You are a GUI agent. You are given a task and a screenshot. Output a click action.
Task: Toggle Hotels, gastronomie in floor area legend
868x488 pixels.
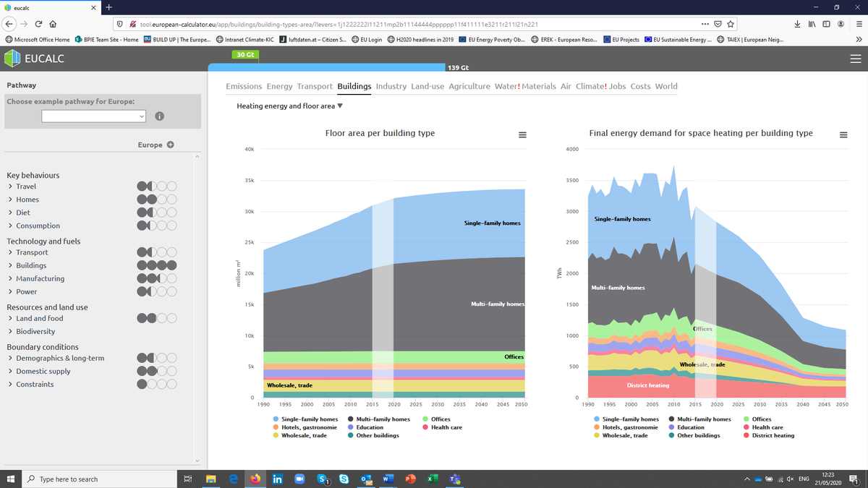305,427
